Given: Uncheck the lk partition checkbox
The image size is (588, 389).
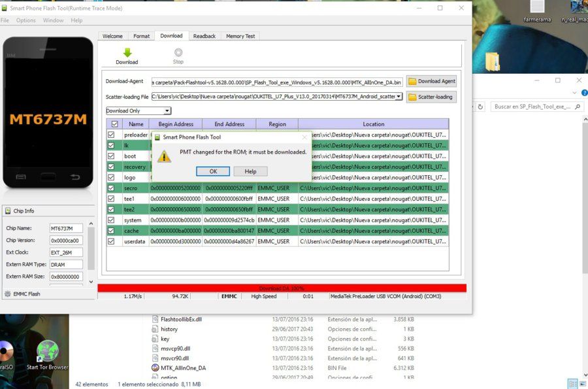Looking at the screenshot, I should point(111,145).
